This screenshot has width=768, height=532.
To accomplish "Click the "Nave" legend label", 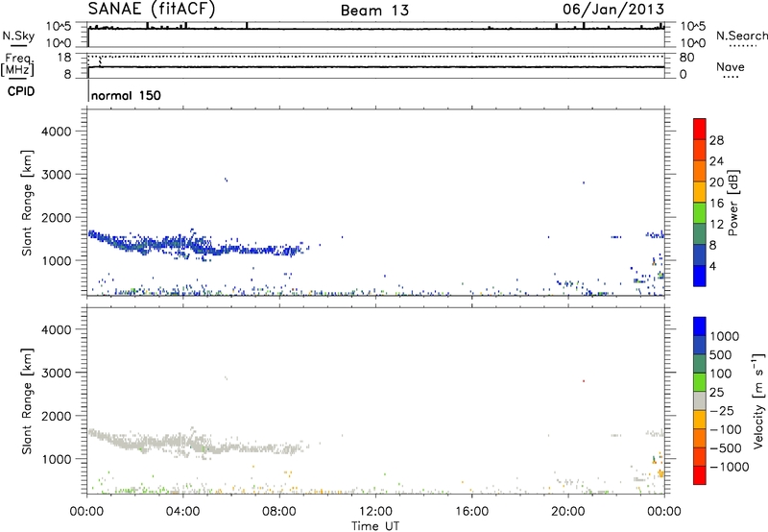I will (730, 66).
